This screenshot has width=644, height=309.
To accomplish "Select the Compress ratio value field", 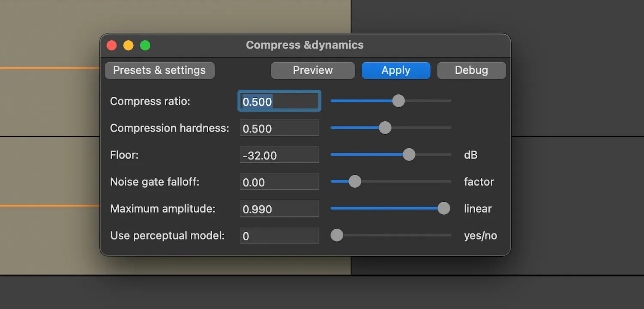I will click(279, 101).
